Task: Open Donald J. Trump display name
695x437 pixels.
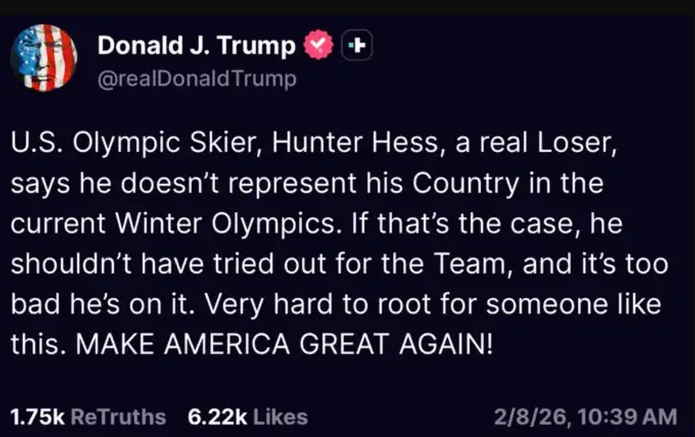Action: (197, 46)
